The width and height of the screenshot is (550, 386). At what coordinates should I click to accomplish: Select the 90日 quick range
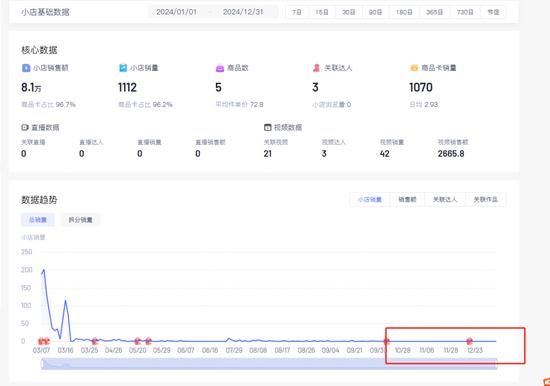375,12
